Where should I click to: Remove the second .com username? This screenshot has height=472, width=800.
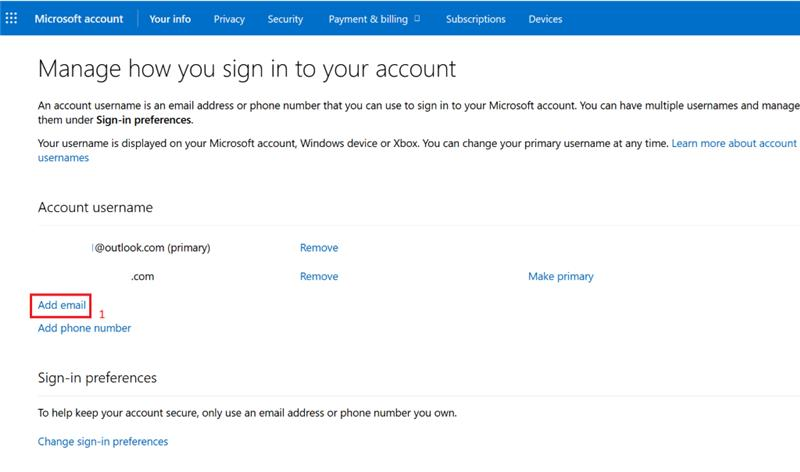point(319,276)
